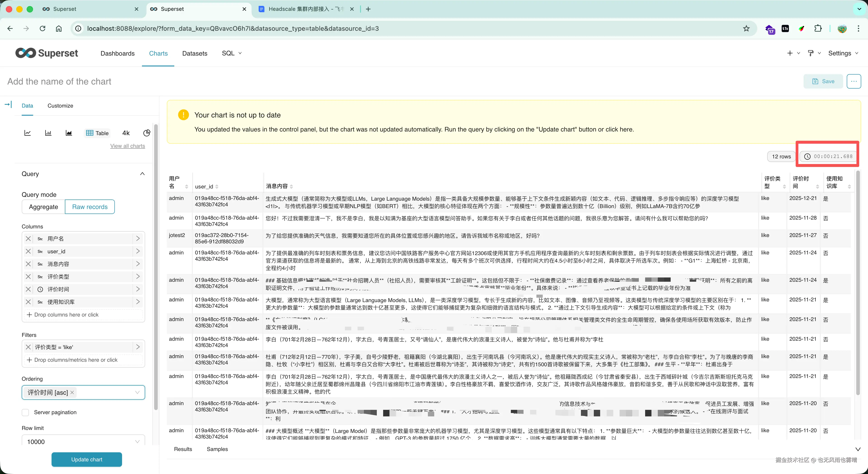868x474 pixels.
Task: Collapse the Query section
Action: (x=142, y=174)
